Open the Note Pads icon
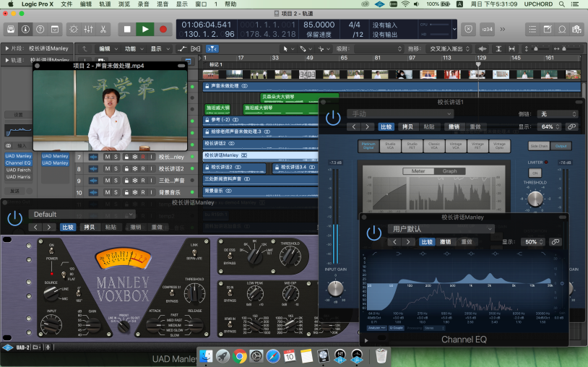 click(548, 29)
